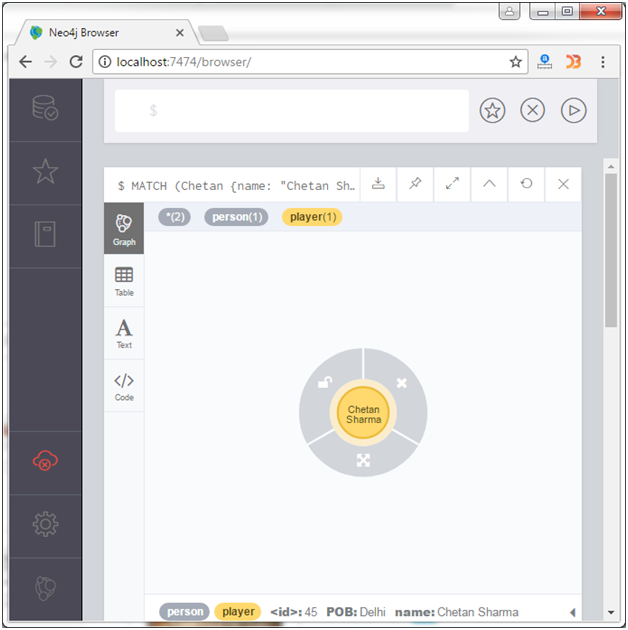
Task: Expand the result frame to fullscreen
Action: pos(452,184)
